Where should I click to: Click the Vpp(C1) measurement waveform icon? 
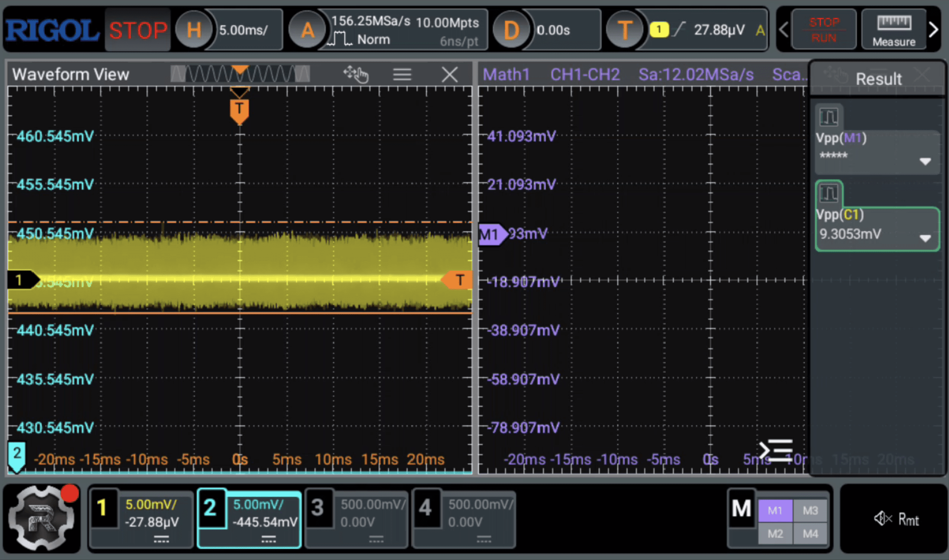point(829,194)
